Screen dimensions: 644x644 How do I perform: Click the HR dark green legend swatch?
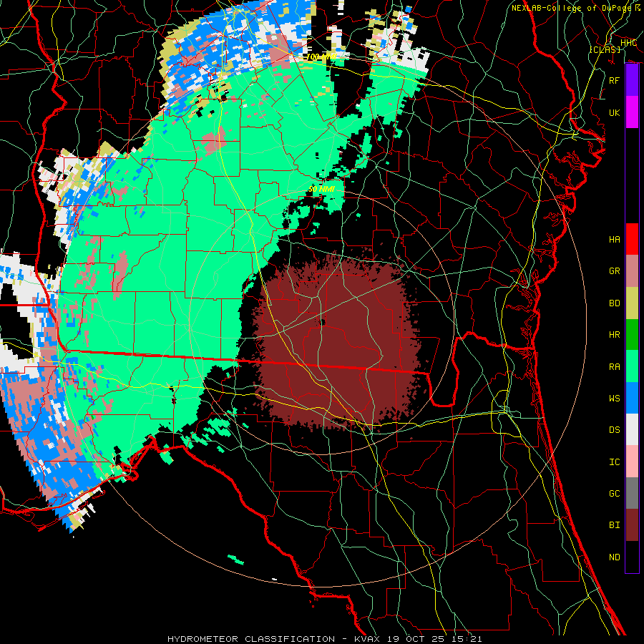(632, 335)
